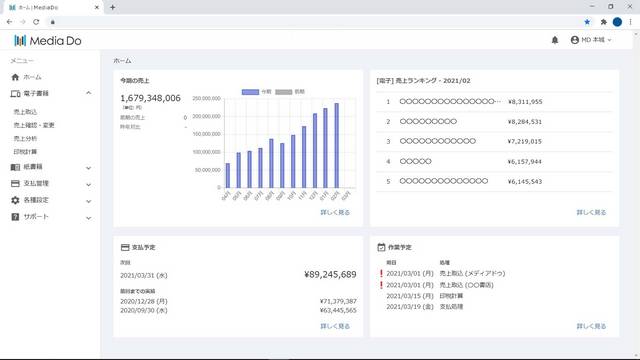Toggle the 前期 gray legend in chart

point(290,92)
